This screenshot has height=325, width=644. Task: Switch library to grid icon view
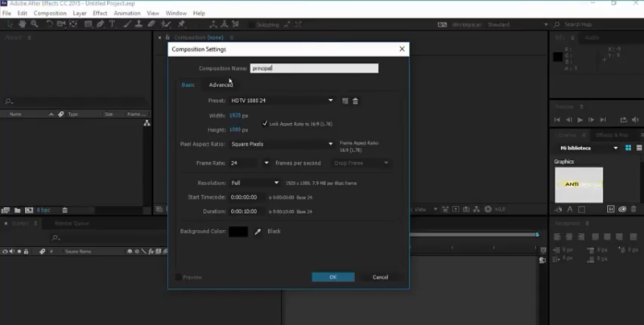pyautogui.click(x=628, y=148)
